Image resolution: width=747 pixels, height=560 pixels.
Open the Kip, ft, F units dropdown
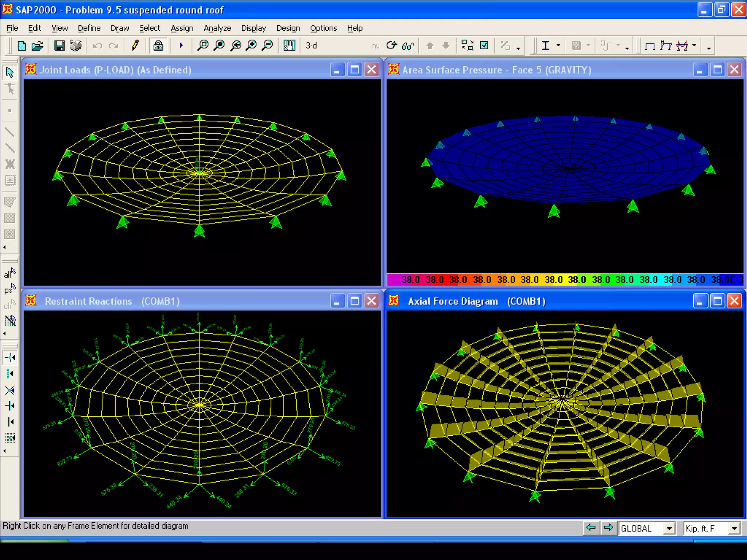coord(735,528)
